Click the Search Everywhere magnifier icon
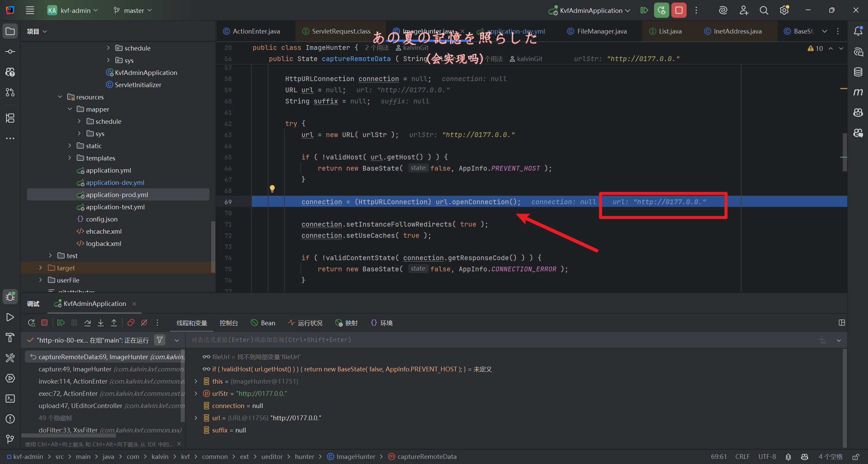The height and width of the screenshot is (464, 868). point(764,11)
